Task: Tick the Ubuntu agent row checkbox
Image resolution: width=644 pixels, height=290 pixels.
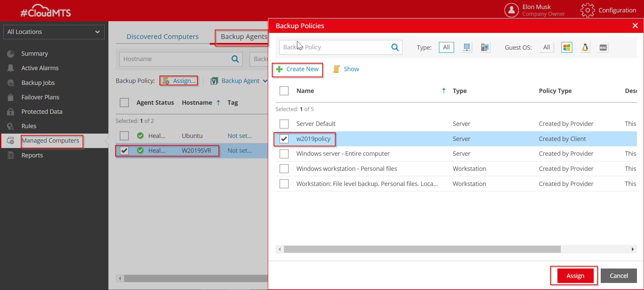Action: 124,136
